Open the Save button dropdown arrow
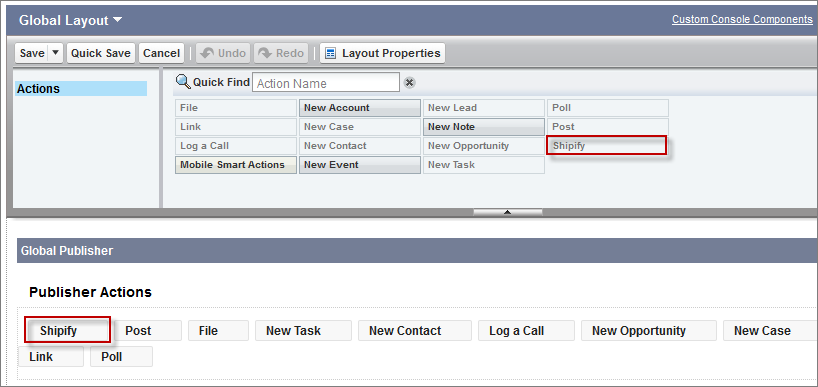 pyautogui.click(x=55, y=53)
